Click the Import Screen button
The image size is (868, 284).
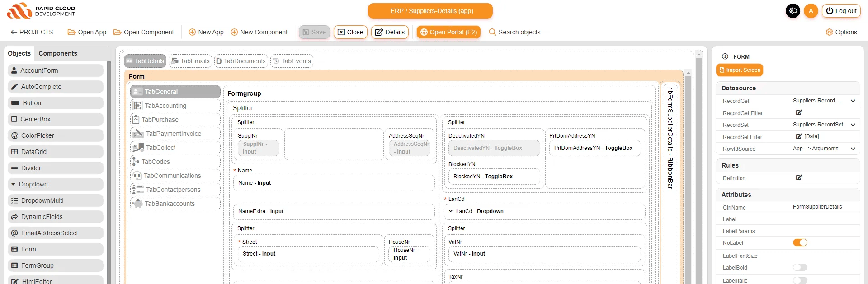point(739,70)
